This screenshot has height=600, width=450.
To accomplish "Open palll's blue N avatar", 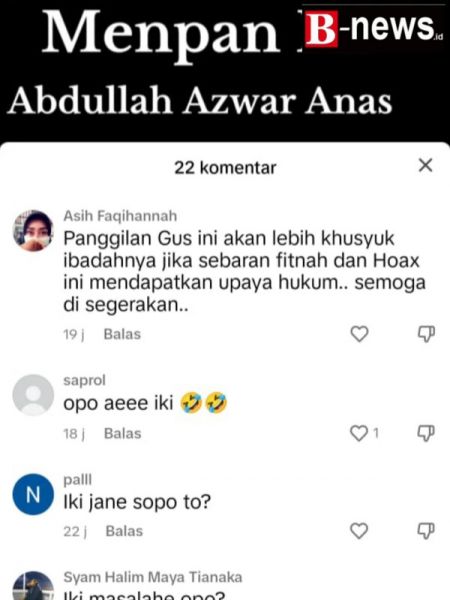I will coord(33,494).
